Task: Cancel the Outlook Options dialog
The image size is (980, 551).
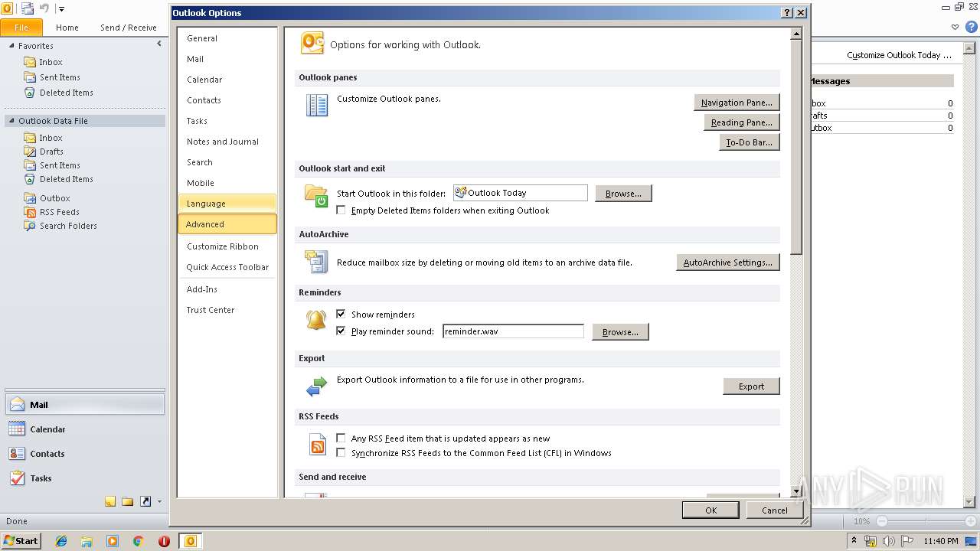Action: [774, 510]
